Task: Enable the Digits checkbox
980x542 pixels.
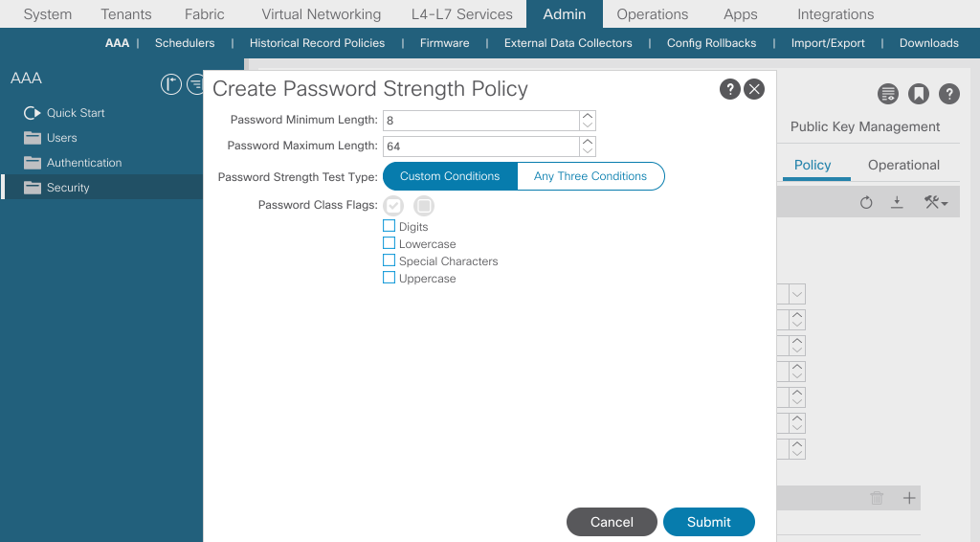Action: coord(389,226)
